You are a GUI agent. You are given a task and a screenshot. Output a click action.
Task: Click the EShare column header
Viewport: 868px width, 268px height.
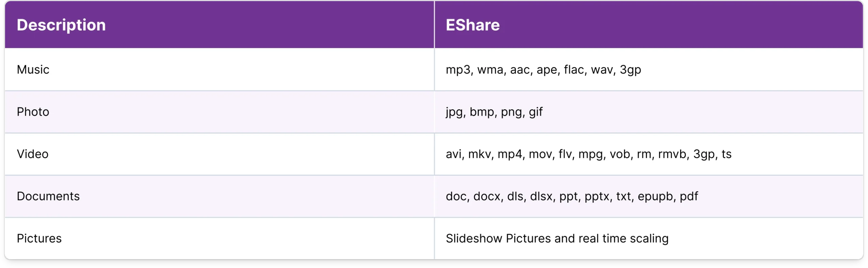click(x=473, y=25)
